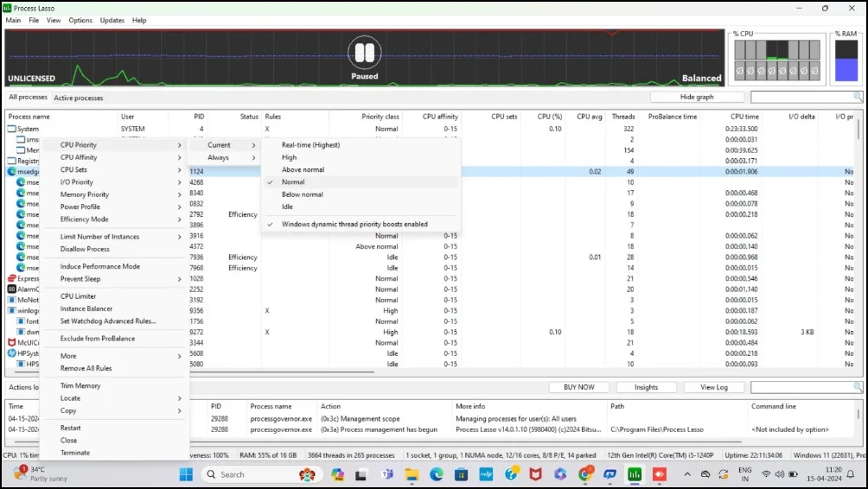Expand Limit Number of Instances submenu
868x489 pixels.
(115, 237)
